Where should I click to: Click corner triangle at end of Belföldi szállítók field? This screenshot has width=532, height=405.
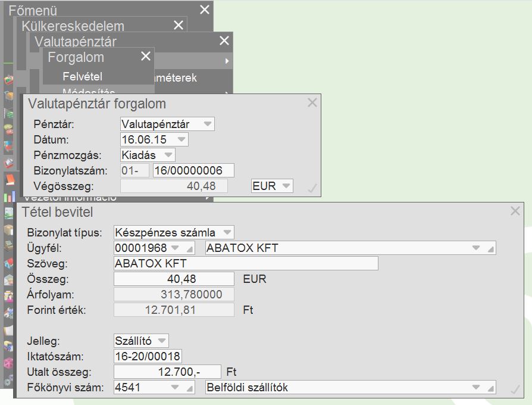pyautogui.click(x=491, y=389)
